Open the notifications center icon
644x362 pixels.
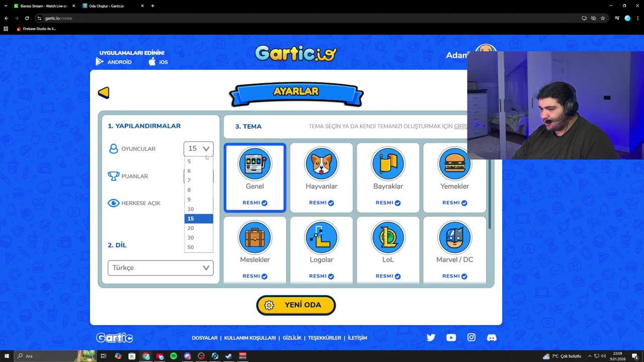[635, 356]
